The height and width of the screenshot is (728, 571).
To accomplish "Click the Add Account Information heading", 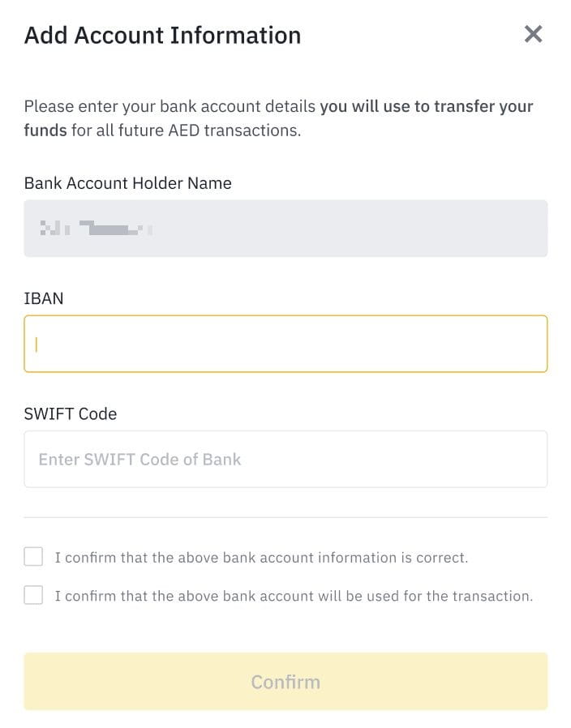I will (x=162, y=36).
